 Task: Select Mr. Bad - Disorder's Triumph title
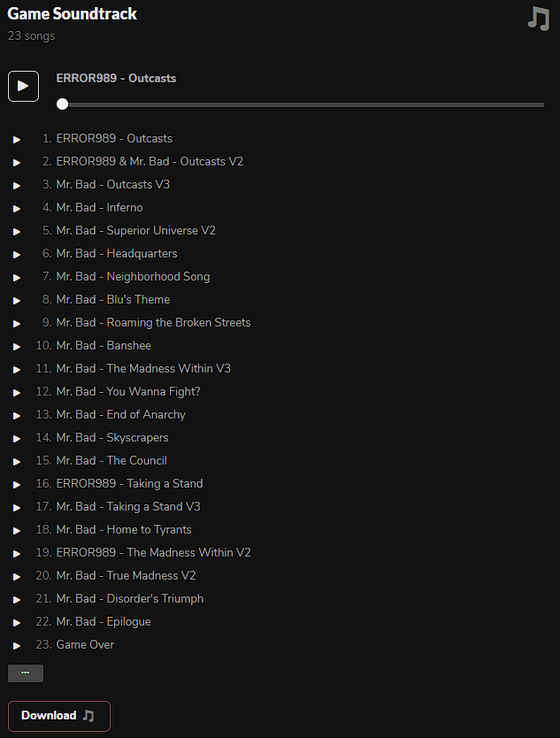pyautogui.click(x=130, y=599)
